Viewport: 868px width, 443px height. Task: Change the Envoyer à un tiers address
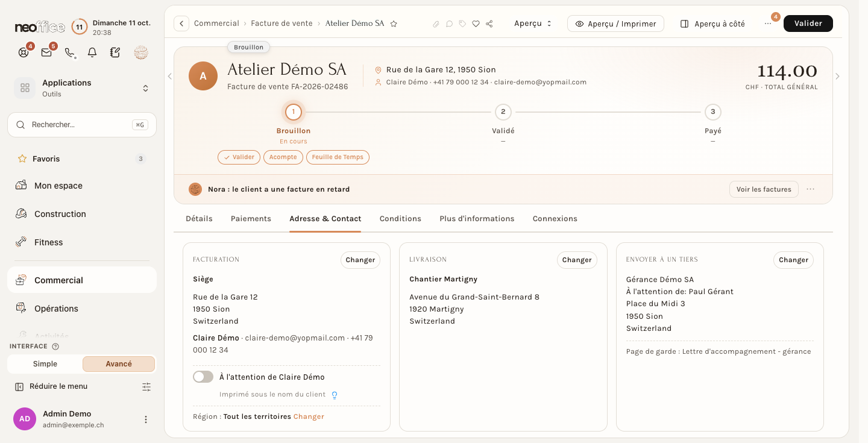[793, 260]
